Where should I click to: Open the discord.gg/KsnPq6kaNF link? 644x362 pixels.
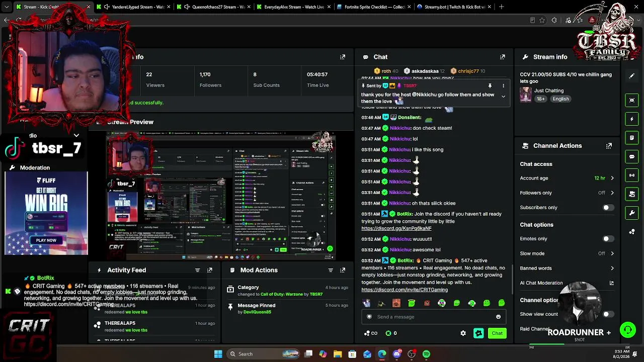(396, 228)
